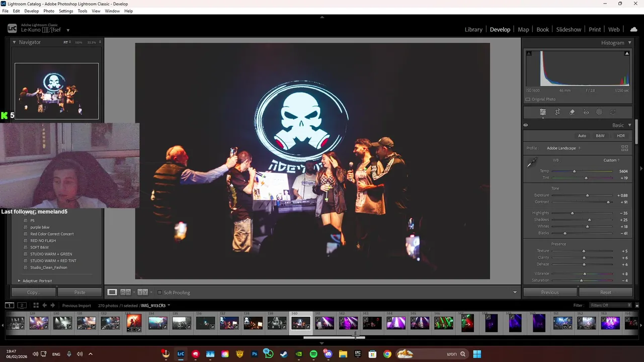Open IMG_9113.CR3 source dropdown
644x362 pixels.
[x=155, y=305]
